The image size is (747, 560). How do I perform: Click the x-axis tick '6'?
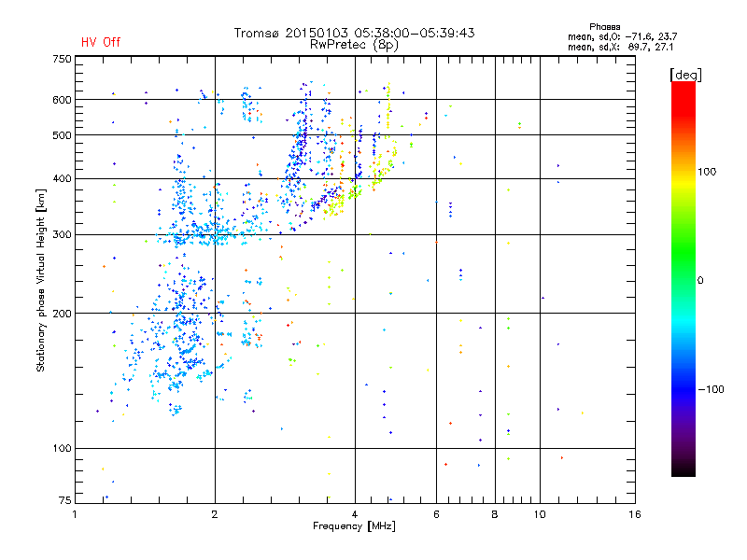(436, 514)
